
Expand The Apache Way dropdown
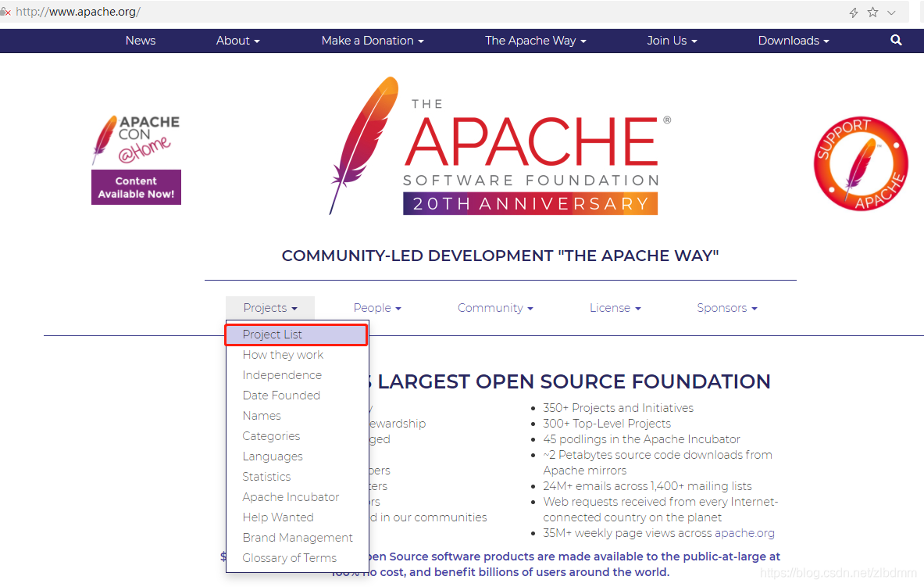[x=536, y=41]
